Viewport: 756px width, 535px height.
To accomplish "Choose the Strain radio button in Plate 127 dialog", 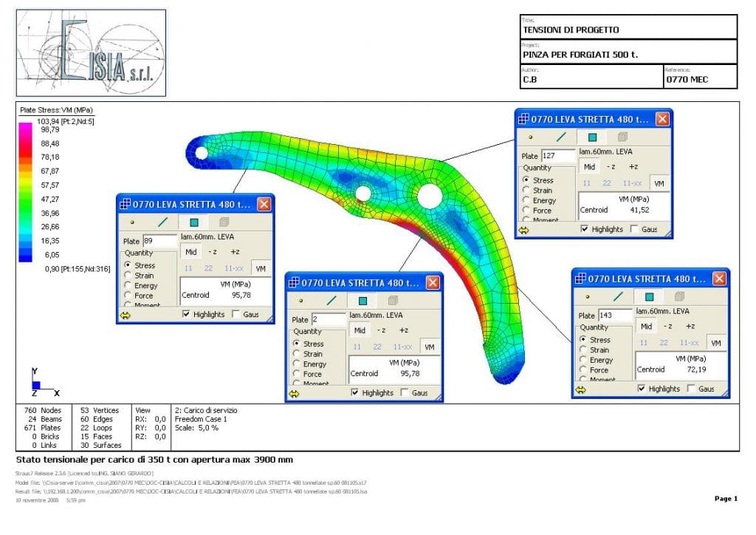I will [527, 190].
